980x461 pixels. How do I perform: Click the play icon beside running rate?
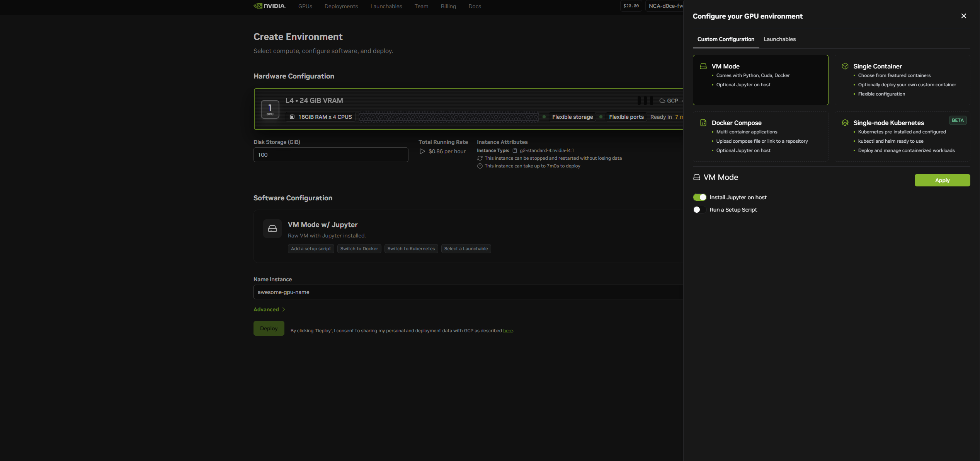[x=422, y=151]
